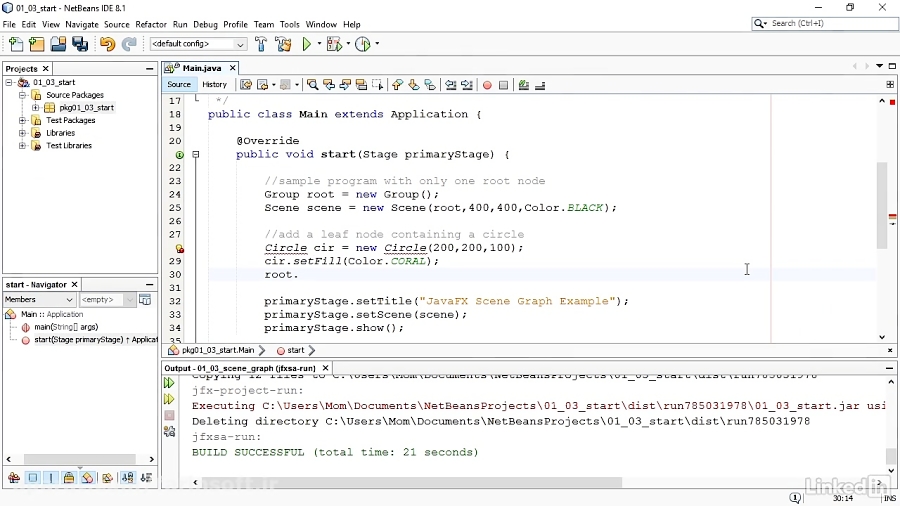Undo the last edit
The width and height of the screenshot is (900, 506).
click(107, 44)
